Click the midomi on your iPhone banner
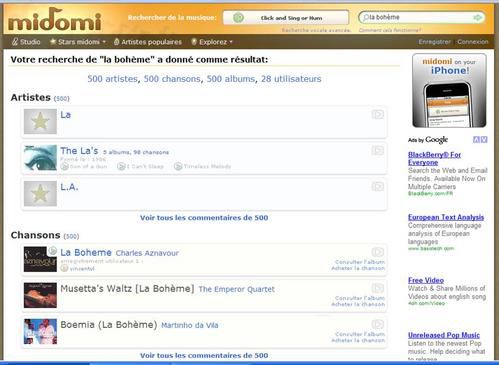The width and height of the screenshot is (499, 365). tap(449, 91)
